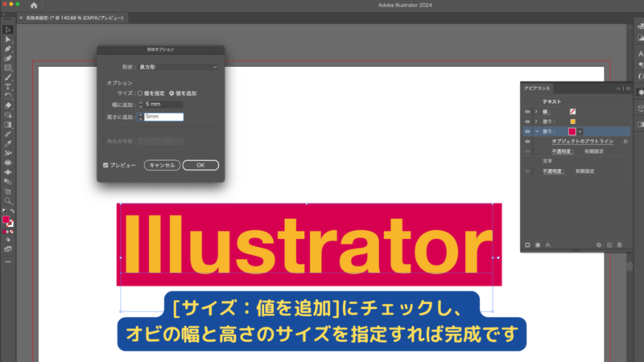
Task: Select the 値を追加 radio button
Action: click(x=171, y=93)
